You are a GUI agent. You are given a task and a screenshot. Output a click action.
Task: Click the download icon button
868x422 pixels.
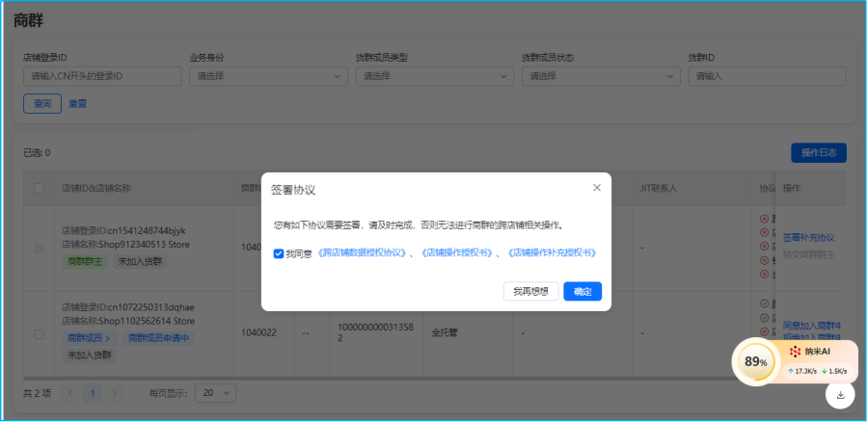pyautogui.click(x=840, y=394)
